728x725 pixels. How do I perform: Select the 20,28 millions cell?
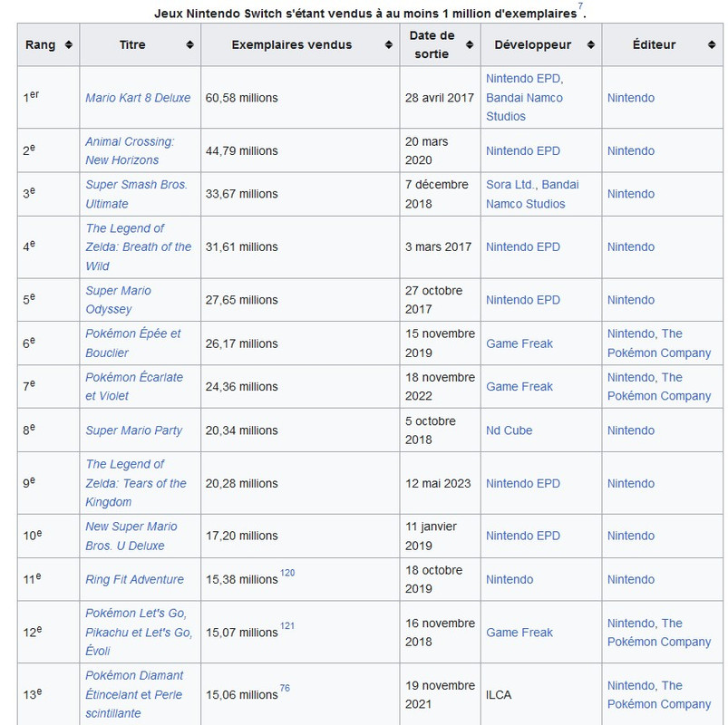pyautogui.click(x=300, y=483)
